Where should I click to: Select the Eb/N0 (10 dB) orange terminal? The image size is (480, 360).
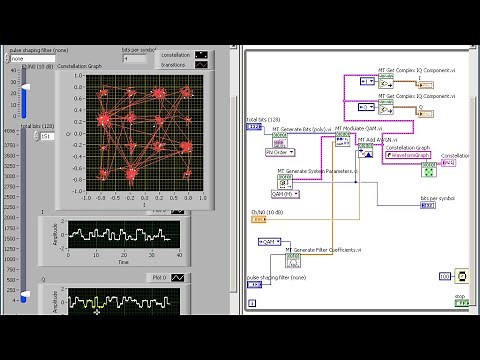[259, 219]
